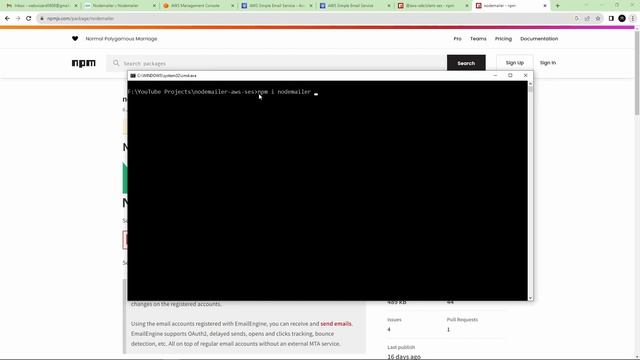Click the black heart icon in header
Screen dimensions: 640x360
(x=75, y=39)
